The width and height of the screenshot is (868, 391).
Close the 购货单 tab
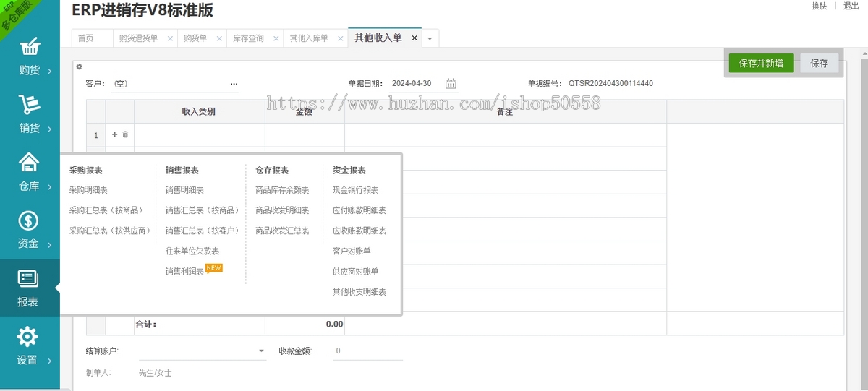coord(219,38)
